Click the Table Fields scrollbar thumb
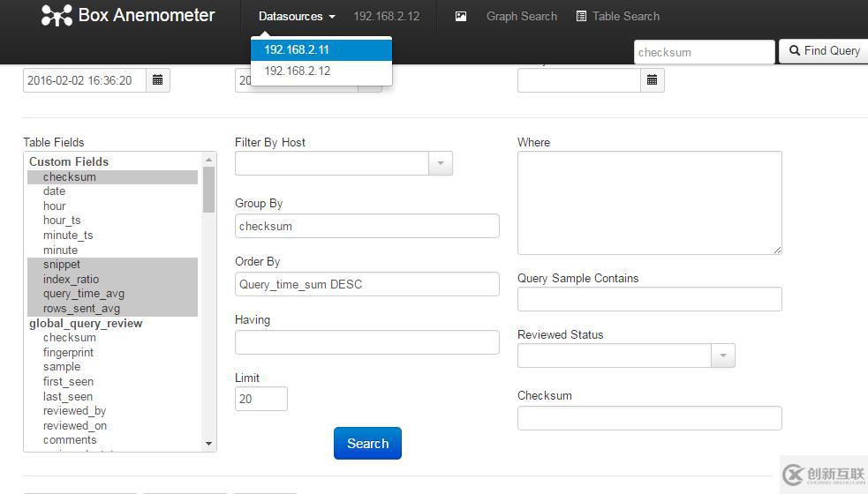The height and width of the screenshot is (494, 868). pyautogui.click(x=208, y=189)
